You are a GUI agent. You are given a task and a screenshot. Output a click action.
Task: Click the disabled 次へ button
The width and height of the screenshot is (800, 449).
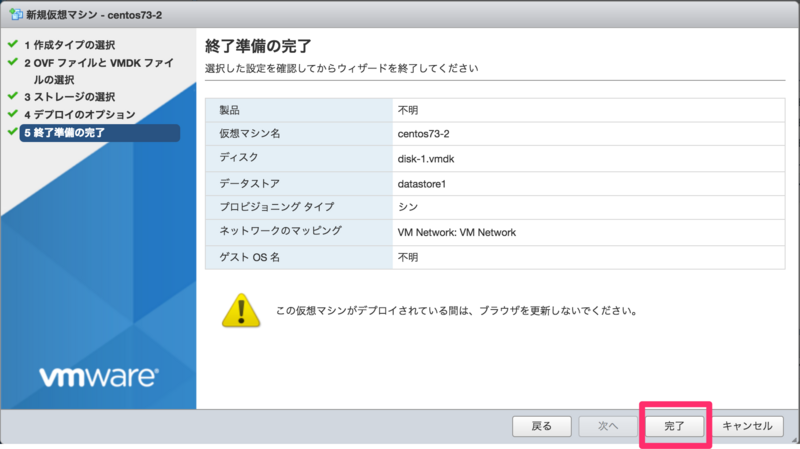pos(608,426)
